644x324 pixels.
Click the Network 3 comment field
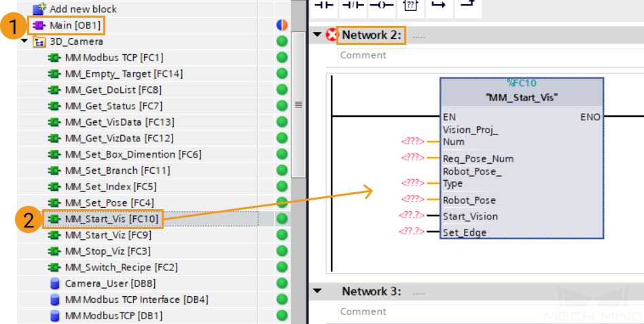[490, 312]
